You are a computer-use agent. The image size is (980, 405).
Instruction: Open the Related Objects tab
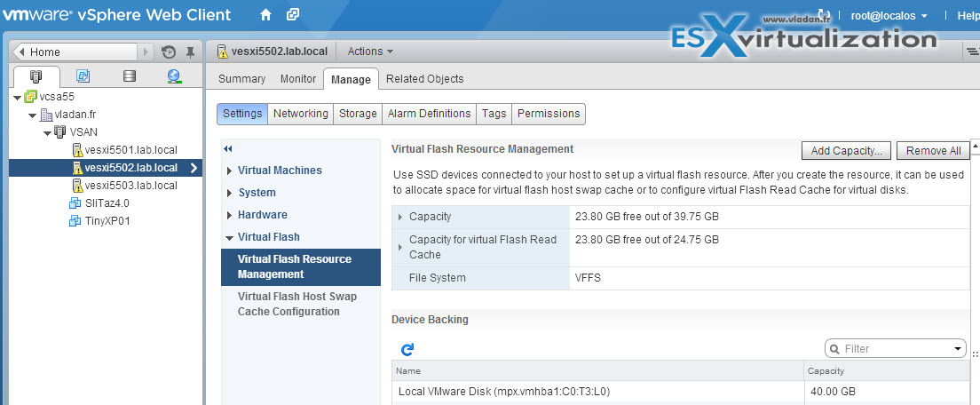tap(425, 79)
